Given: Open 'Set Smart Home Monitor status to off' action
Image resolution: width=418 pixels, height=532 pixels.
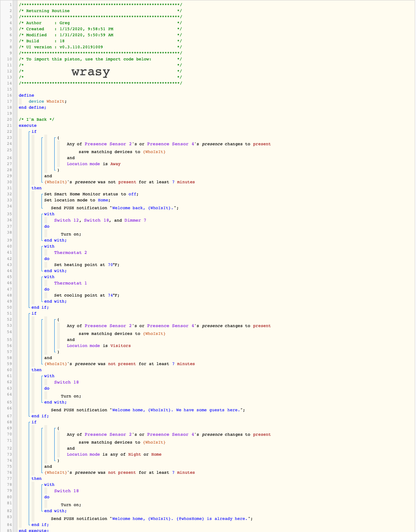Looking at the screenshot, I should coord(91,194).
